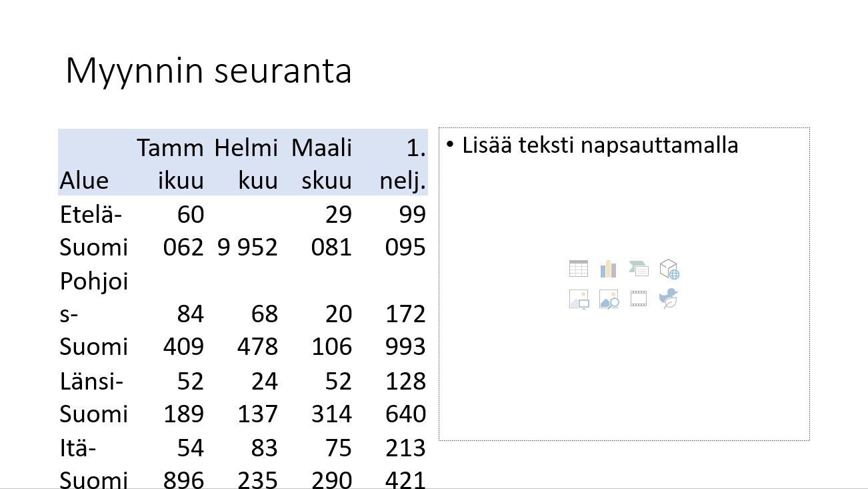Select the 'Maaliskuu' column header cell
The width and height of the screenshot is (868, 489).
(318, 163)
